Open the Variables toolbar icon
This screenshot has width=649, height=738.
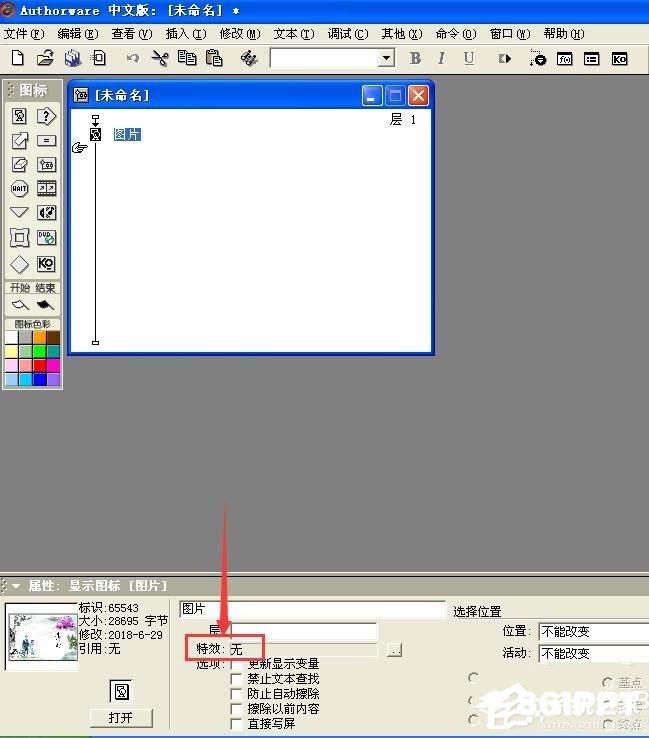(592, 59)
